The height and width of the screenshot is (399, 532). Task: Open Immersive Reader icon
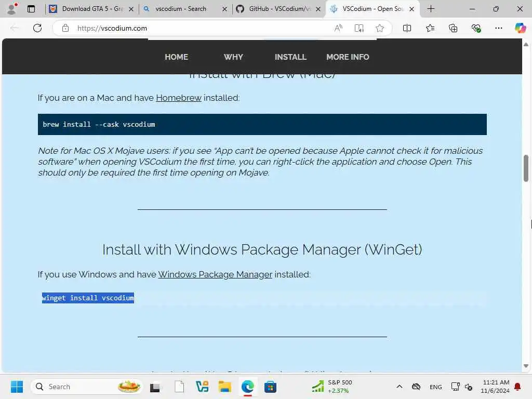click(359, 28)
